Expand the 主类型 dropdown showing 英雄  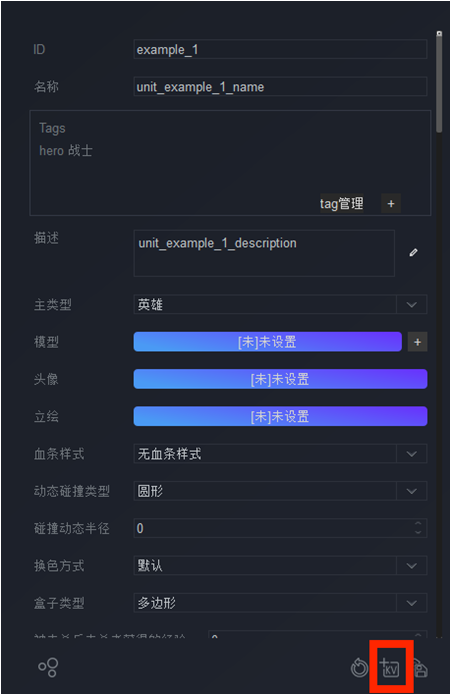coord(280,305)
